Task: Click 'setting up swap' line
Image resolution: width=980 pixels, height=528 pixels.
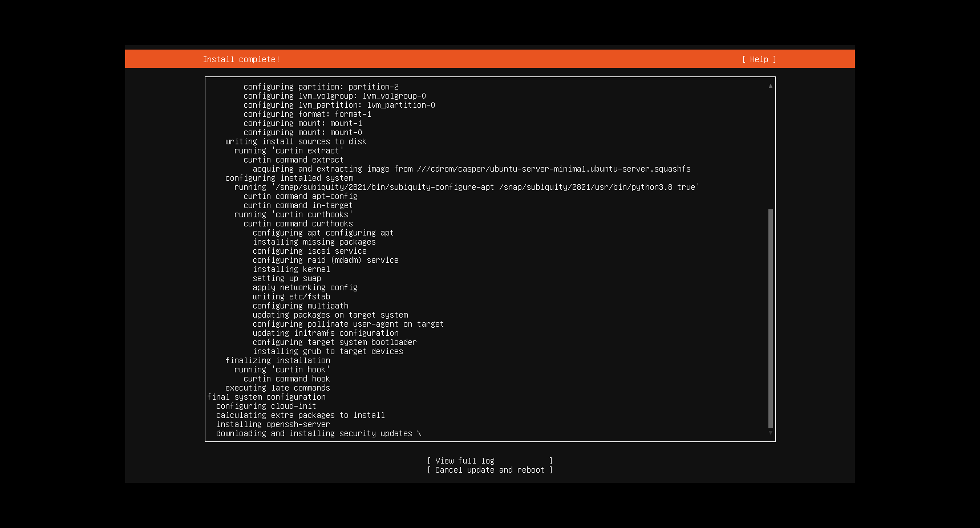Action: (x=287, y=278)
